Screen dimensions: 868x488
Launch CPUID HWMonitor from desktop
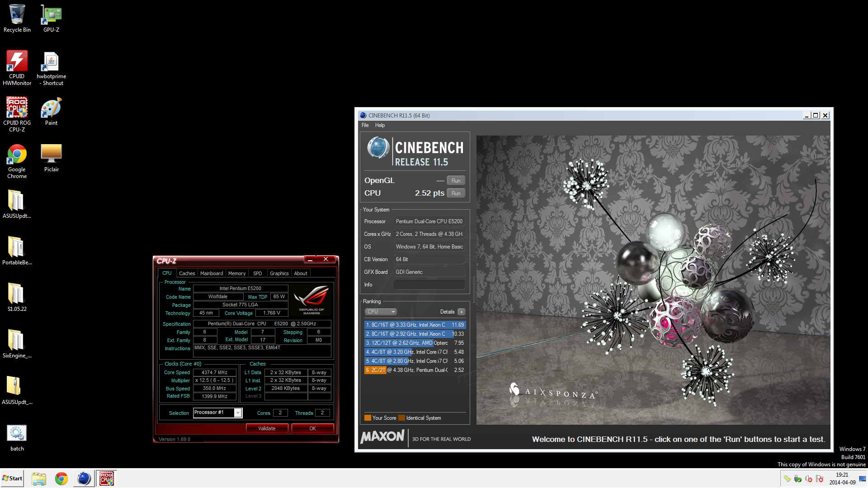(17, 68)
